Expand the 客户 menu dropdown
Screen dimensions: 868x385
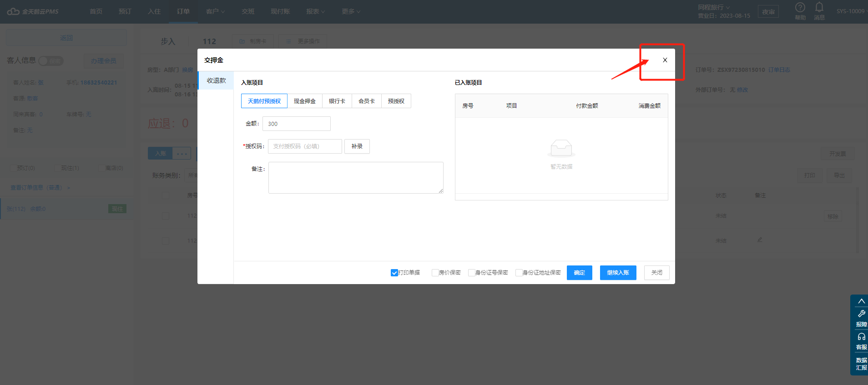pyautogui.click(x=216, y=11)
